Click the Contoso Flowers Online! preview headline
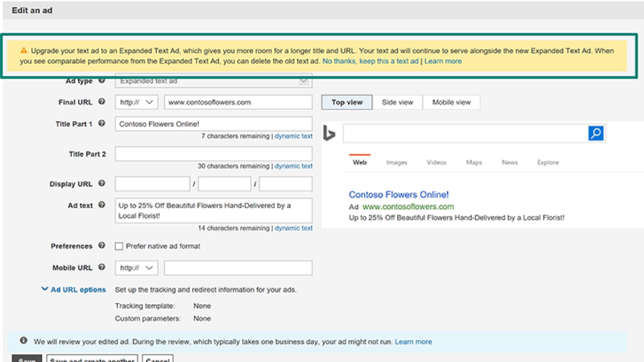 coord(399,195)
